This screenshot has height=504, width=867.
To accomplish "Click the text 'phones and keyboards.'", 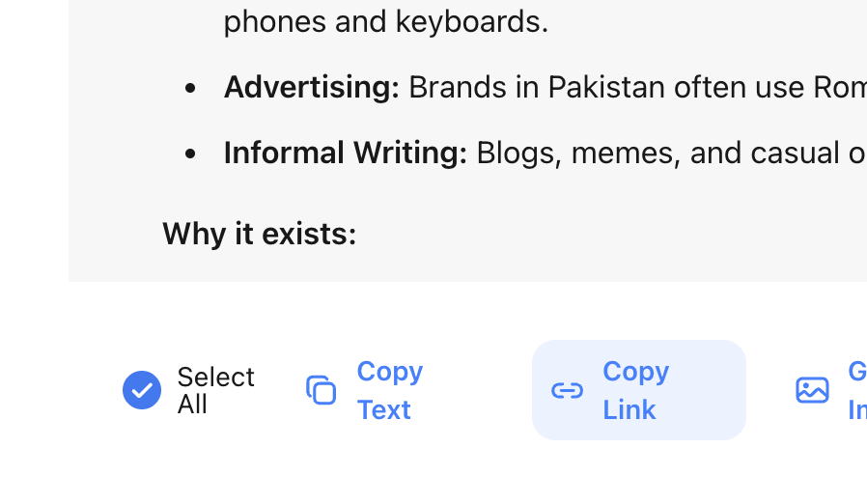I will pyautogui.click(x=386, y=21).
